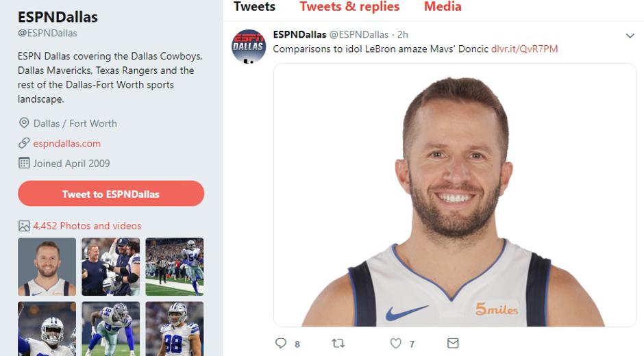Like the tweet with heart icon

point(395,343)
